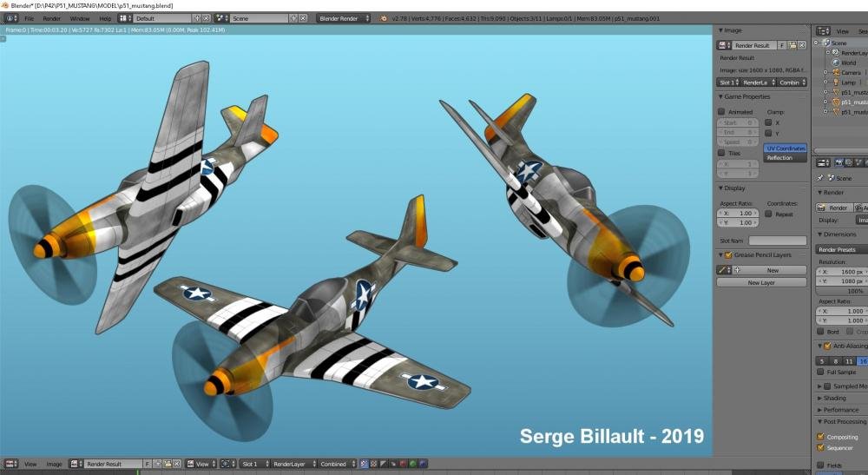This screenshot has height=475, width=868.
Task: Collapse the Game Properties panel
Action: (720, 97)
